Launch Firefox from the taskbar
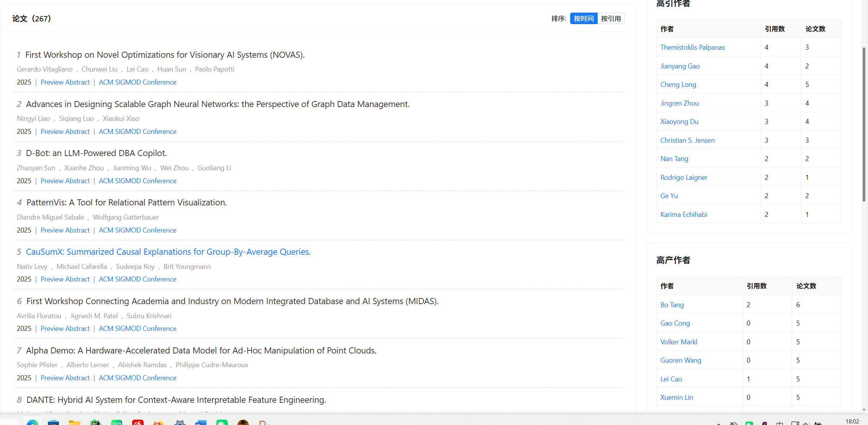 159,422
